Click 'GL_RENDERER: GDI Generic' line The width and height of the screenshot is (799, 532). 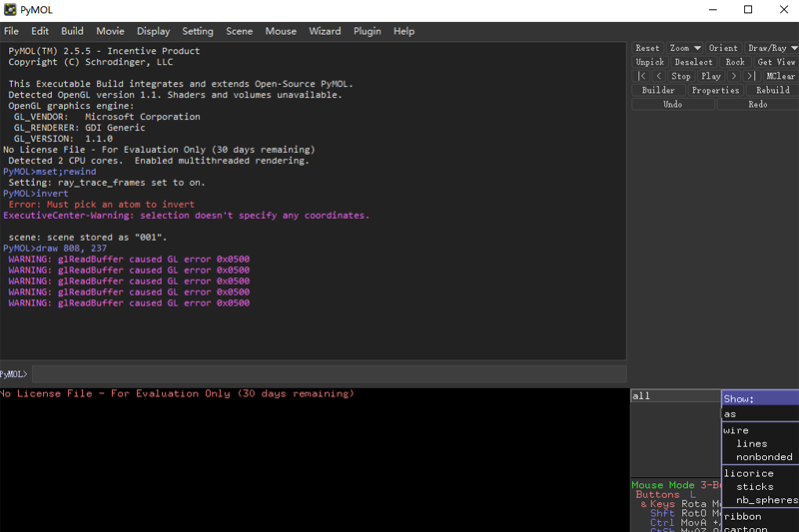[80, 128]
